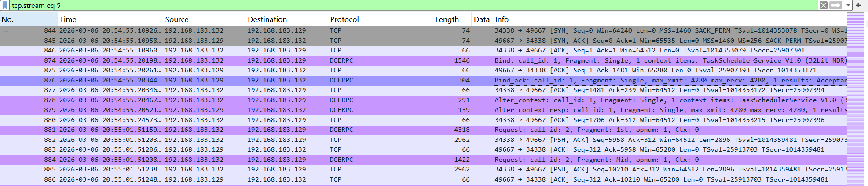The width and height of the screenshot is (868, 186).
Task: Click length value 304 in packet 876
Action: [x=464, y=80]
